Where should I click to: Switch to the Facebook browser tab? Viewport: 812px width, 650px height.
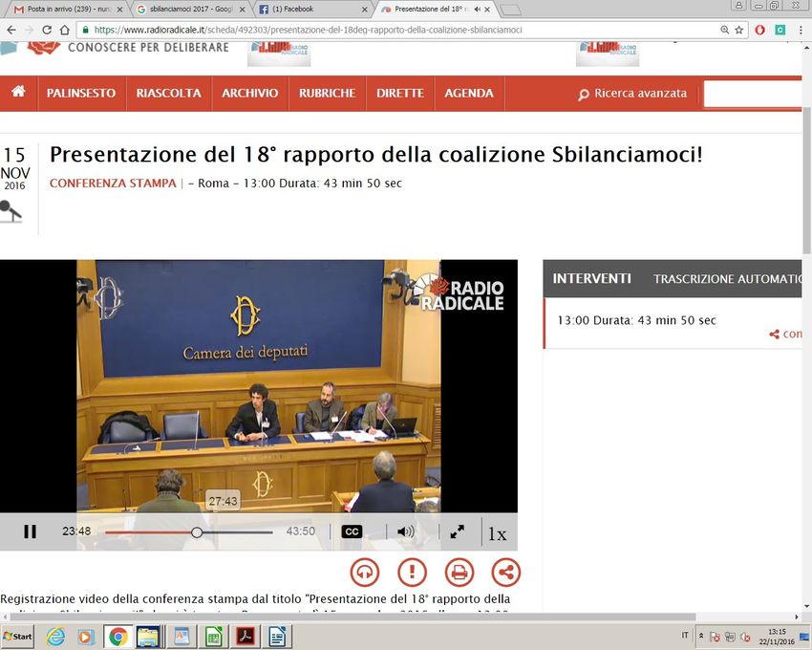310,9
